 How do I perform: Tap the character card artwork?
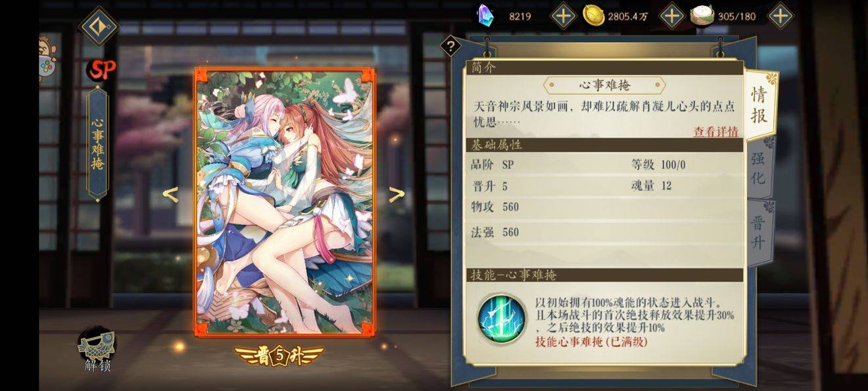click(285, 201)
